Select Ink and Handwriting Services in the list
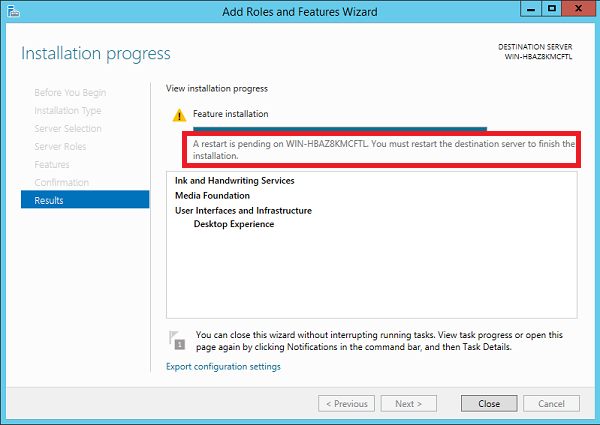The width and height of the screenshot is (600, 425). tap(234, 181)
